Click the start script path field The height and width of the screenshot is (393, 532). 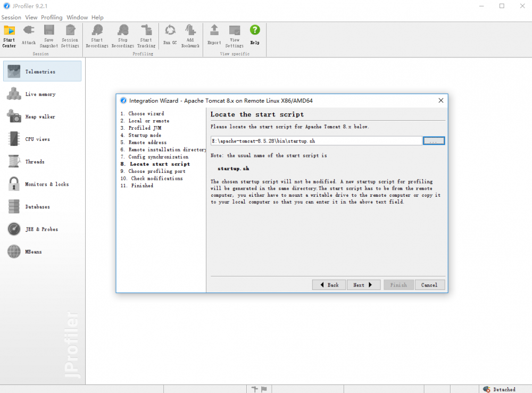(x=316, y=141)
